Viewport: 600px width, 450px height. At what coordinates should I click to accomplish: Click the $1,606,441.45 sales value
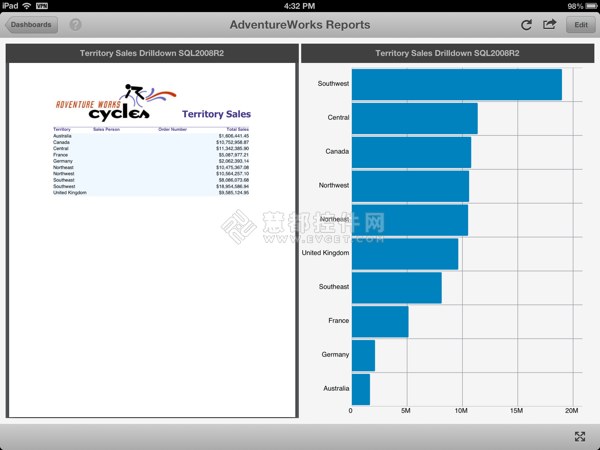tap(234, 136)
